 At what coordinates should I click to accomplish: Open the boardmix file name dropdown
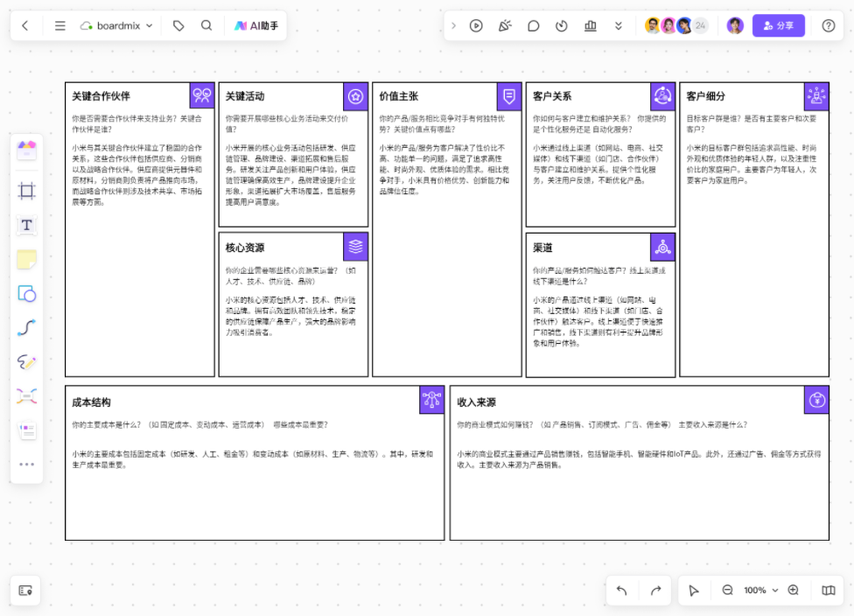(116, 25)
